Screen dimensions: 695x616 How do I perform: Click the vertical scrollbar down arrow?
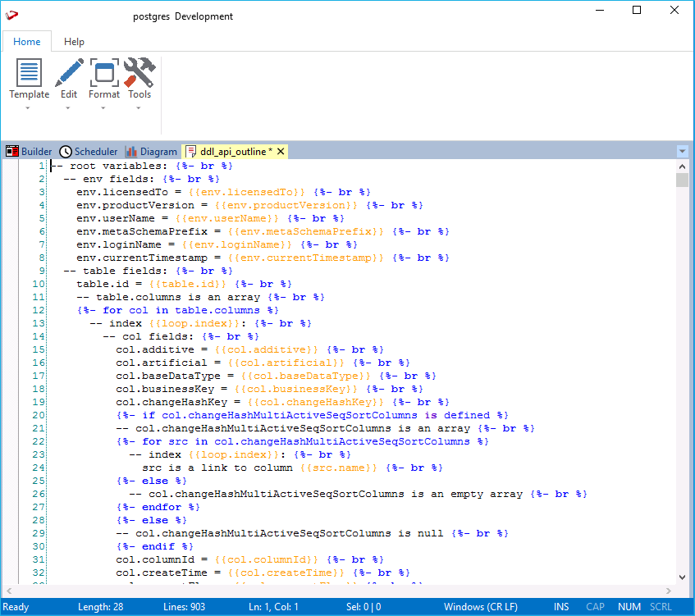(682, 577)
